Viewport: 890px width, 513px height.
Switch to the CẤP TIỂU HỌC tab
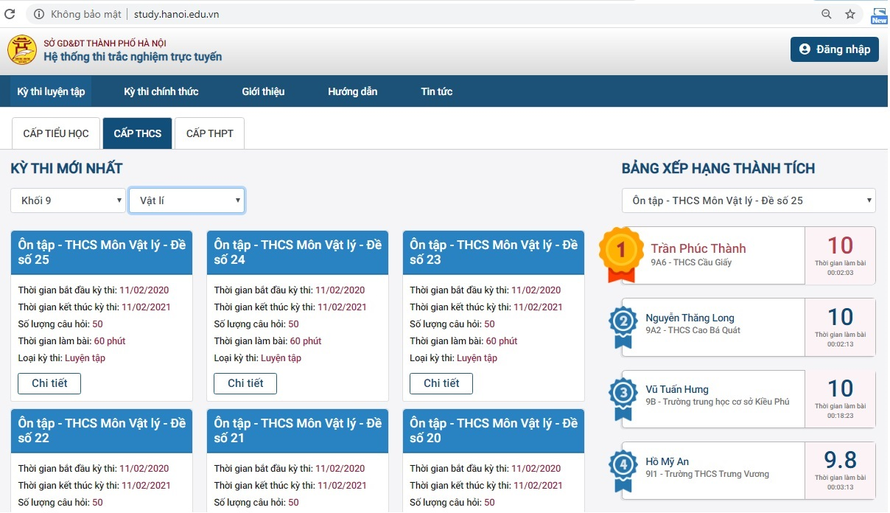(56, 134)
